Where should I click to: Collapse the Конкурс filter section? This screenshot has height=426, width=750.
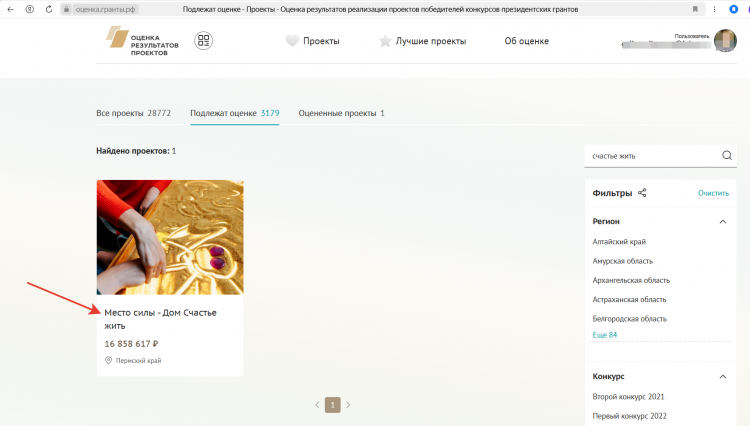coord(723,376)
